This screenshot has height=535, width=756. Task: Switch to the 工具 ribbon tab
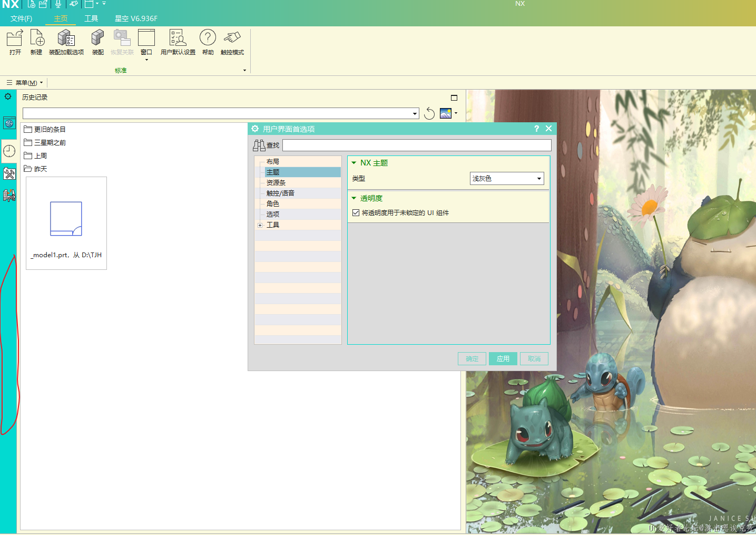(x=91, y=18)
